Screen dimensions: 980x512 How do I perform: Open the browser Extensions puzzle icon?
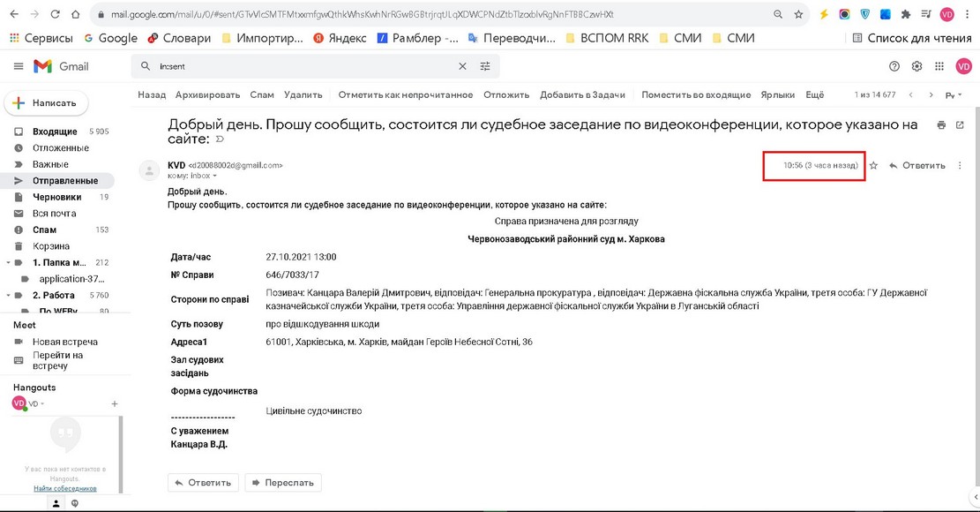(906, 14)
